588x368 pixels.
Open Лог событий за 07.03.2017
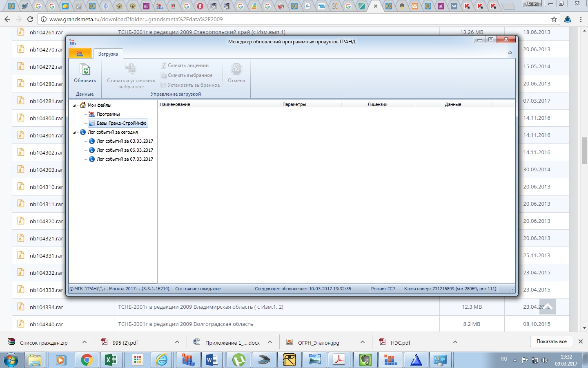tap(125, 159)
